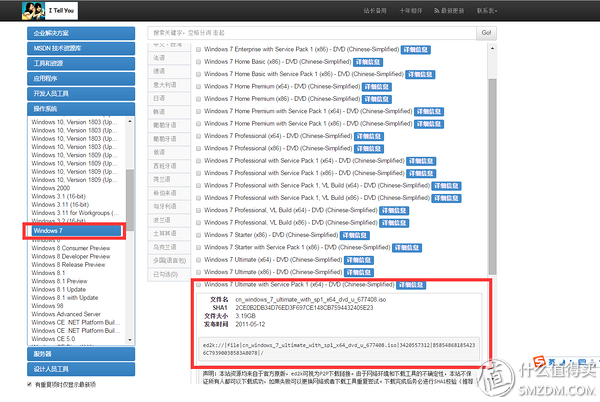This screenshot has height=402, width=600.
Task: Click the left OS list scrollbar thumb
Action: point(130,200)
